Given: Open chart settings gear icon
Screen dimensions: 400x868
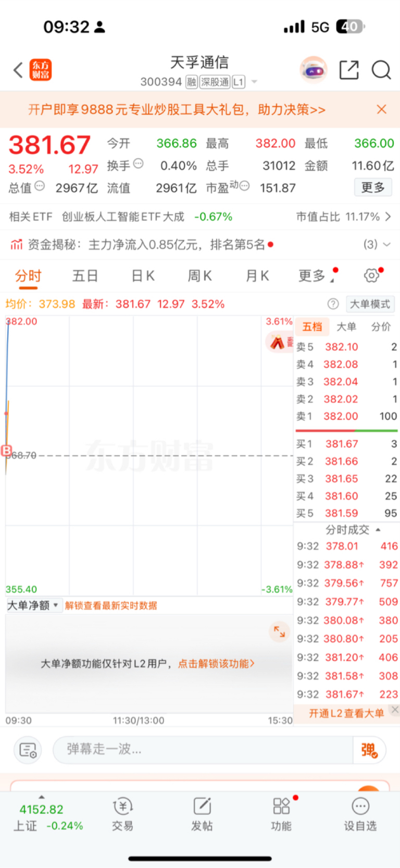Looking at the screenshot, I should coord(372,276).
